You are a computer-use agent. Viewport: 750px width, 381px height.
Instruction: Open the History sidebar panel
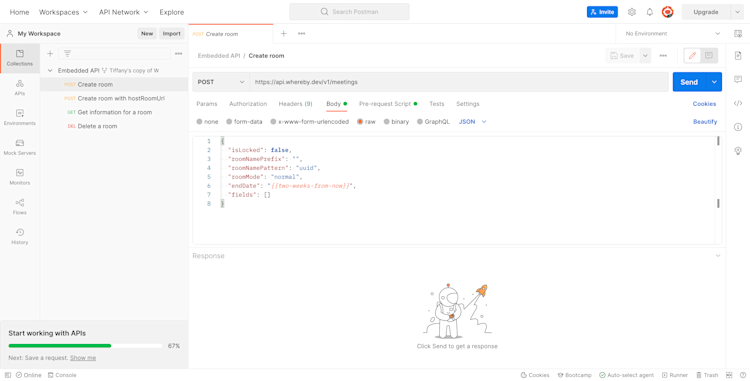[20, 236]
